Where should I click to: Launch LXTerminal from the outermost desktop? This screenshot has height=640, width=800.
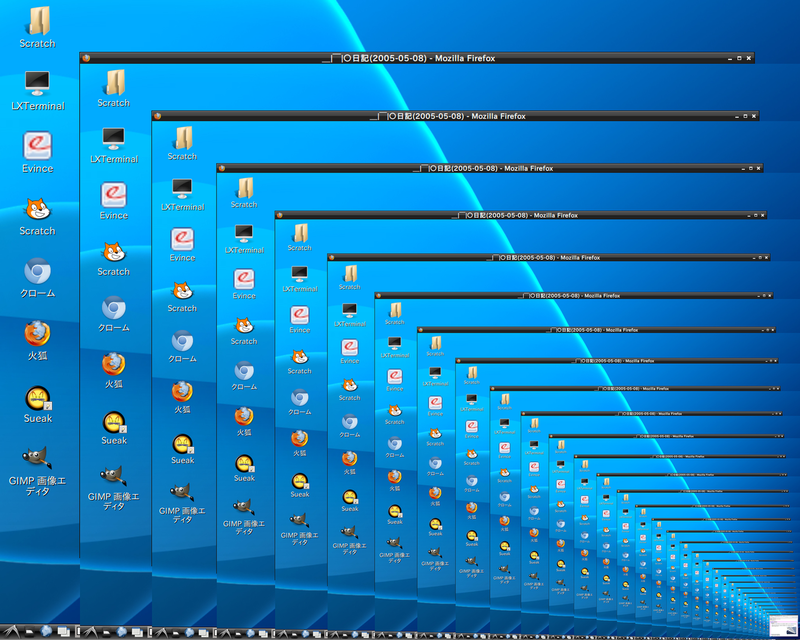pyautogui.click(x=37, y=83)
